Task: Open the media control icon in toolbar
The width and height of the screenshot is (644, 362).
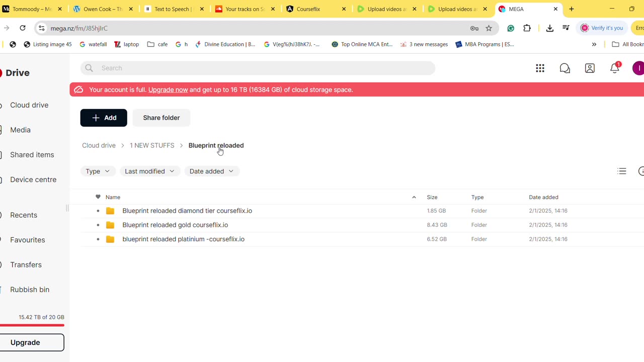Action: pyautogui.click(x=566, y=28)
